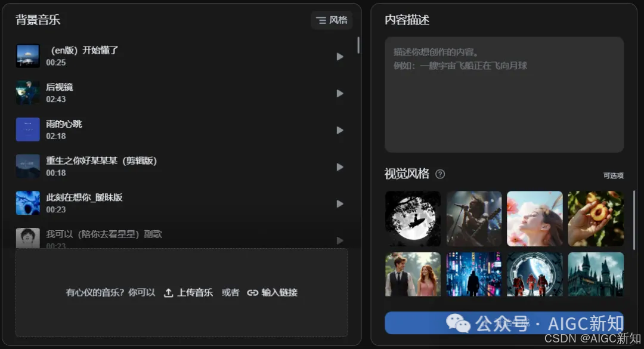
Task: Click the 可选项 label
Action: pos(613,176)
